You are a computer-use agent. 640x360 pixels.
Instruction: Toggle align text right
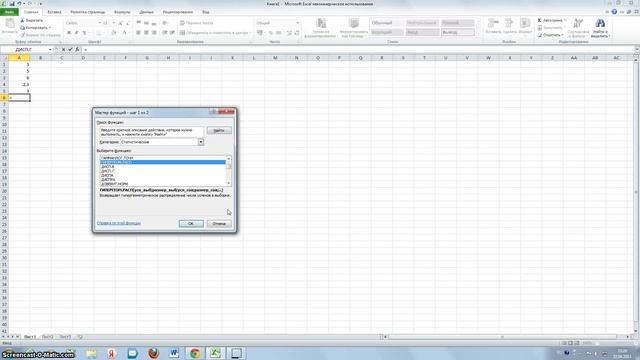[154, 33]
